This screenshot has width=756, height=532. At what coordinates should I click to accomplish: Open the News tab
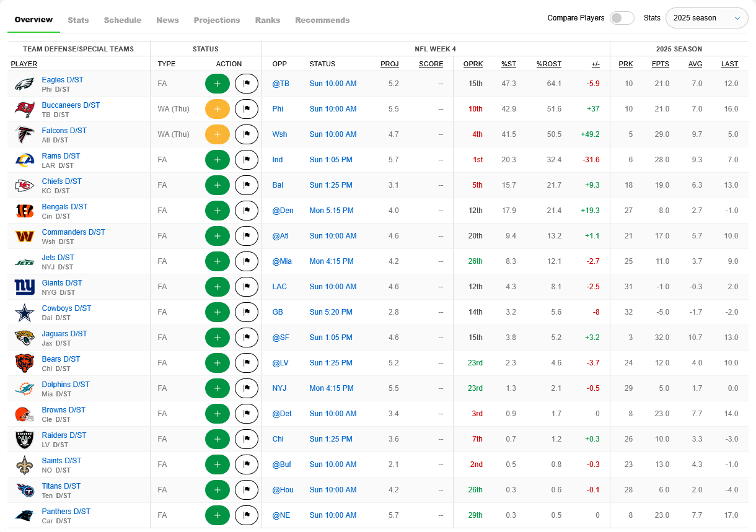pyautogui.click(x=167, y=20)
